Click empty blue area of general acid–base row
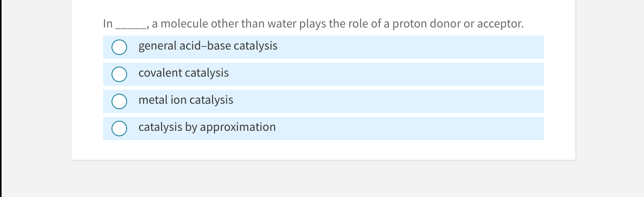 coord(409,47)
